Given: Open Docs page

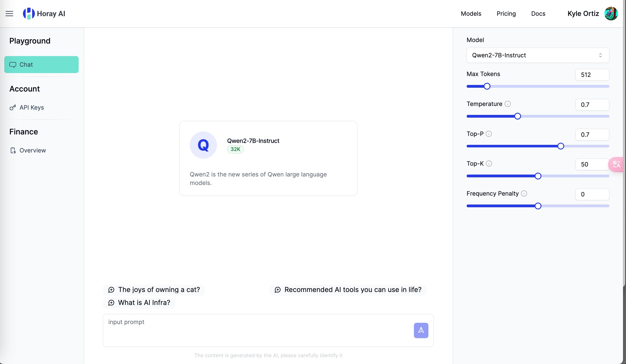Looking at the screenshot, I should tap(538, 14).
